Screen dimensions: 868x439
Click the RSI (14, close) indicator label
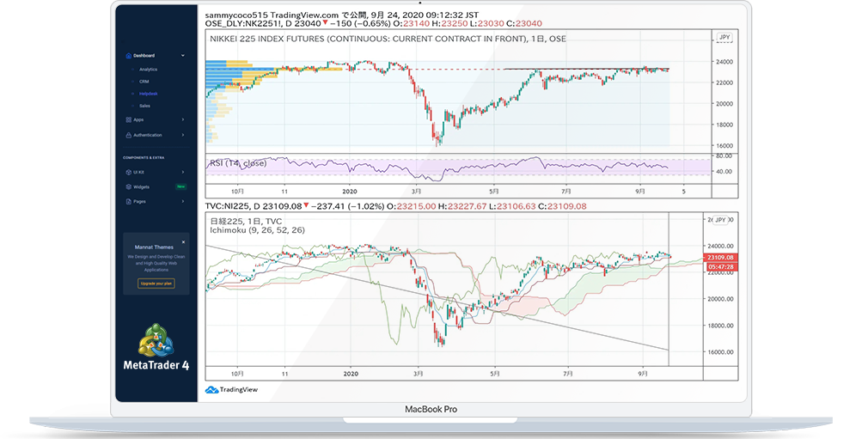[x=238, y=163]
